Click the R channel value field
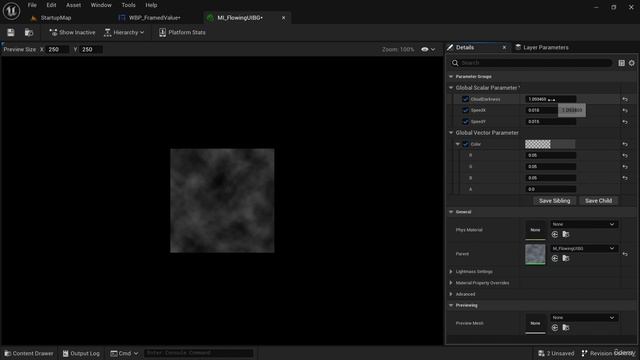The image size is (640, 360). [550, 156]
